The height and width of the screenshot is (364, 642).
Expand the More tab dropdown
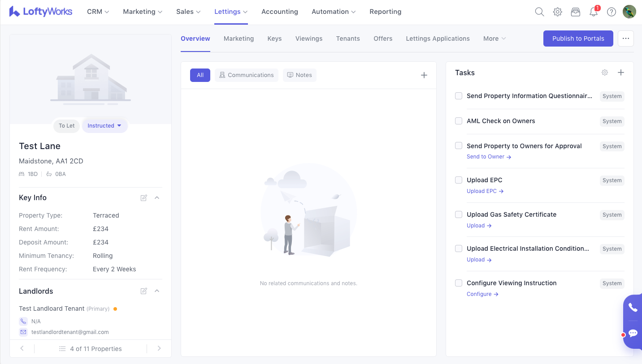point(495,39)
